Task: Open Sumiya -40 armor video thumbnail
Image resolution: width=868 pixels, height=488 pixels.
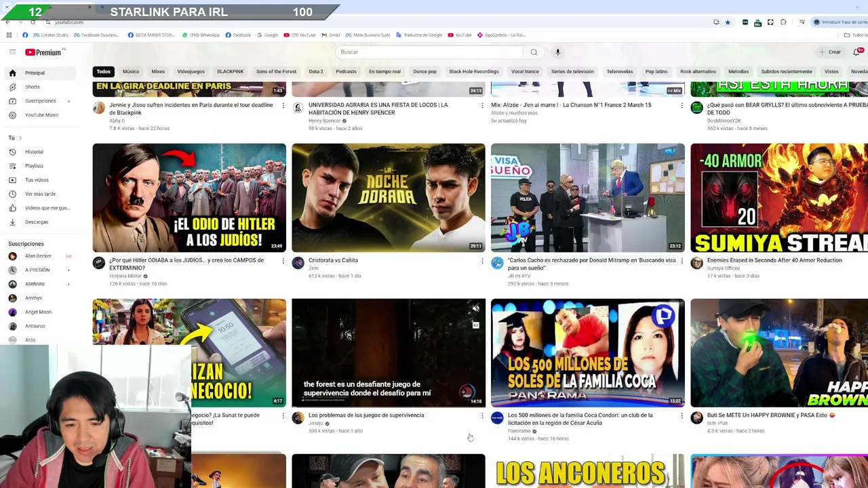Action: coord(779,197)
